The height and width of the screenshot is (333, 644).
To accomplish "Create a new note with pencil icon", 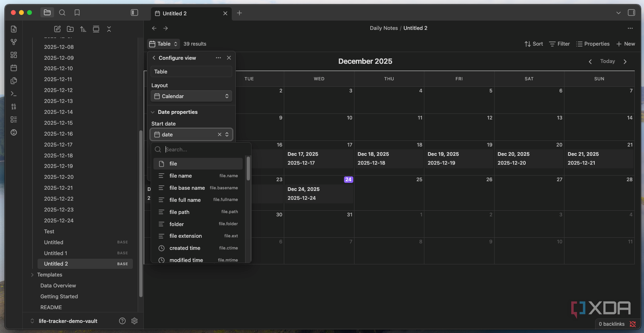I will pyautogui.click(x=57, y=29).
